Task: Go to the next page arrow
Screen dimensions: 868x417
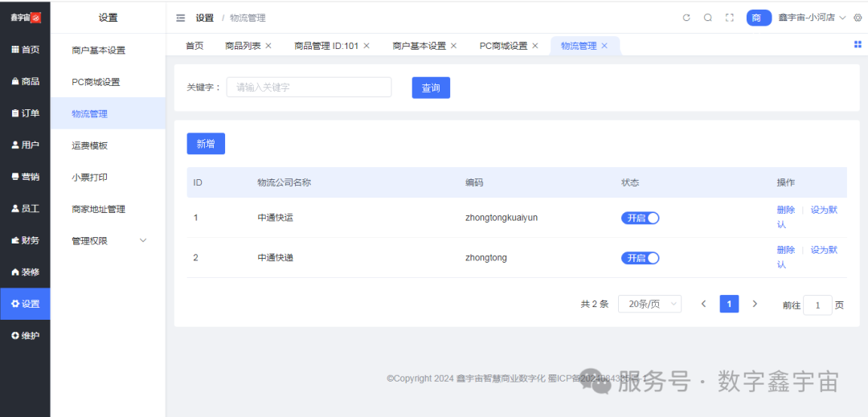Action: click(x=755, y=304)
